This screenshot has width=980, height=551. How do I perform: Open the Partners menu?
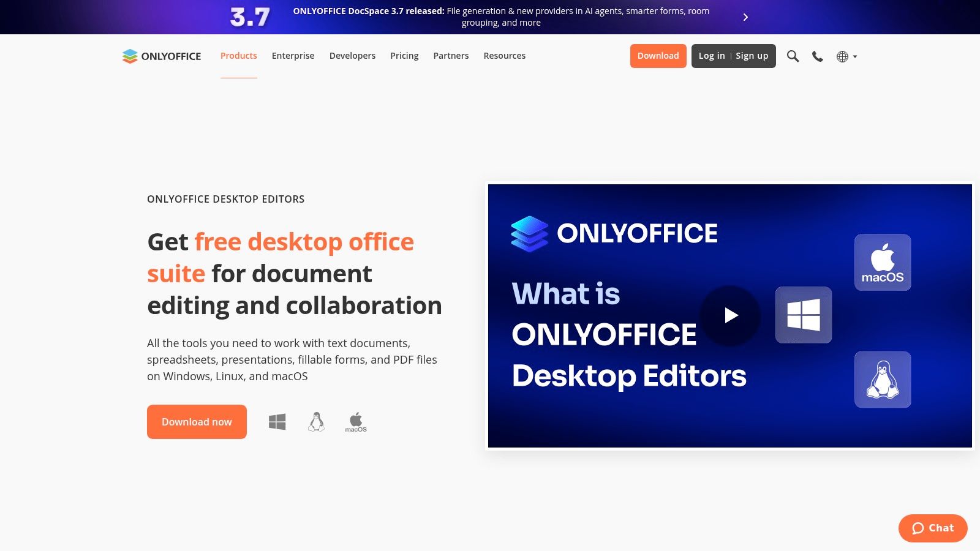(451, 56)
